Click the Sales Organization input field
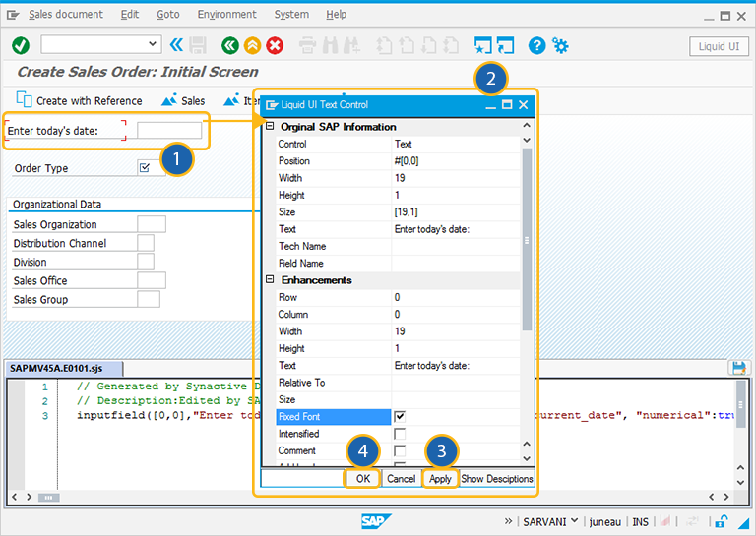Screen dimensions: 756x536 (152, 224)
